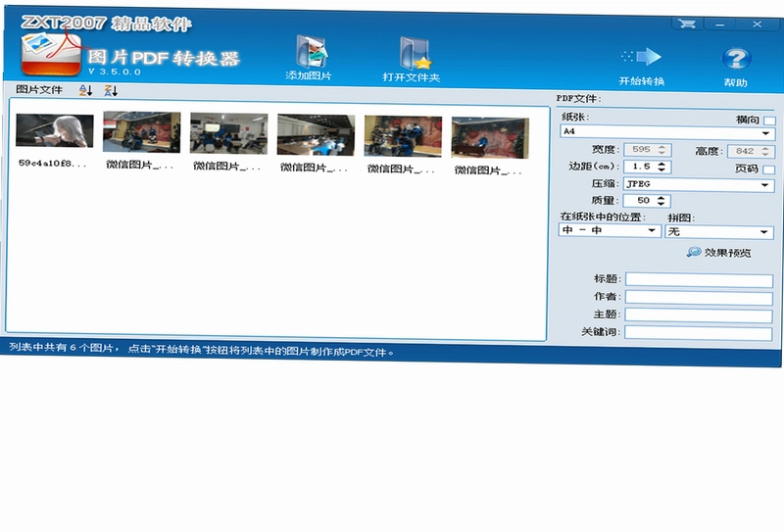784x532 pixels.
Task: Click the 高度 height 842 field
Action: [x=752, y=151]
